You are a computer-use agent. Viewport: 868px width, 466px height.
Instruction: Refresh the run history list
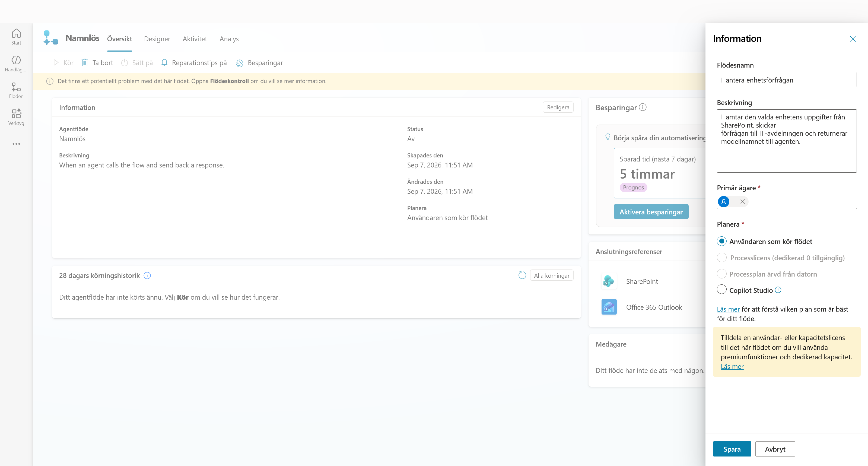click(522, 275)
